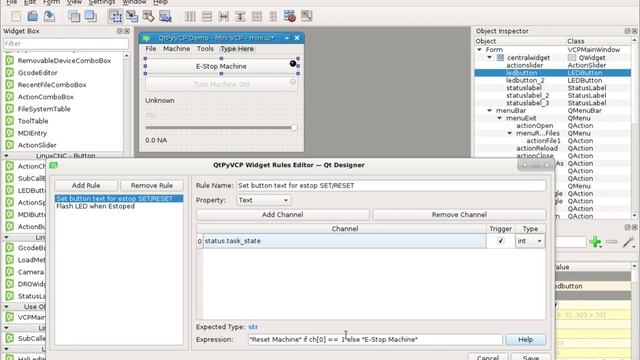Collapse LinuxCNC - Button category in Widget Box
The image size is (640, 360).
point(6,156)
